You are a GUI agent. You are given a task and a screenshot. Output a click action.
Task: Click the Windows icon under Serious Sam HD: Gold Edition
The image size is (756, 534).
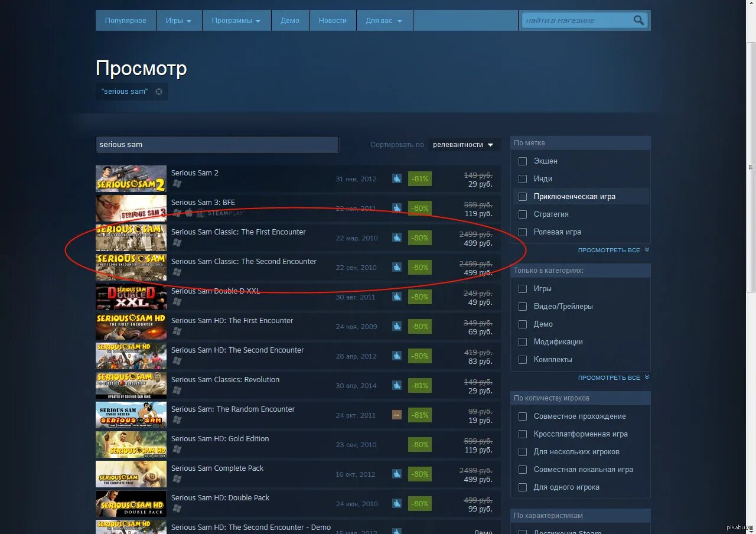[177, 450]
